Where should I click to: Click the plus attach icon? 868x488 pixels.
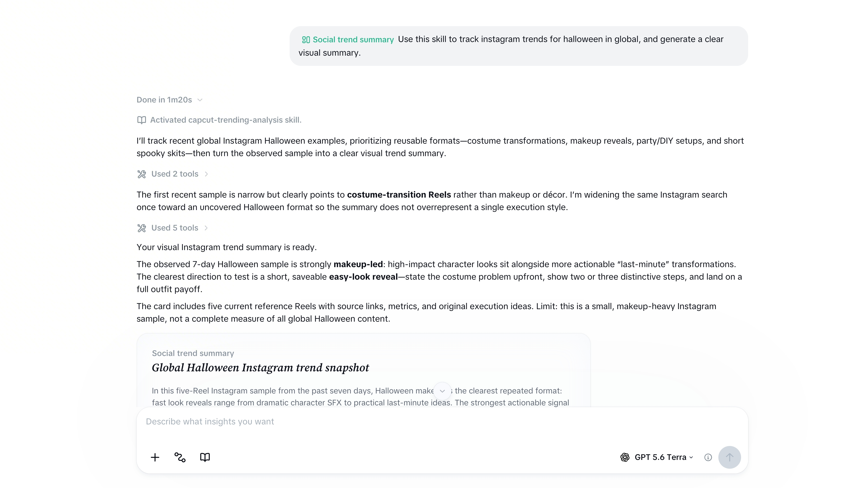[155, 457]
